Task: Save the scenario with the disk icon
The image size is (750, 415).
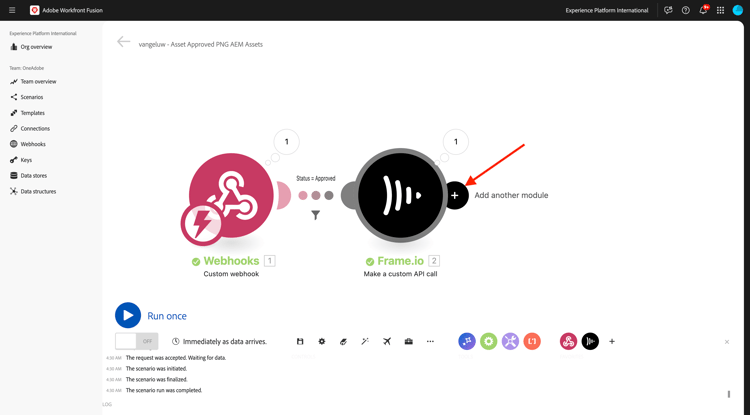Action: point(300,341)
